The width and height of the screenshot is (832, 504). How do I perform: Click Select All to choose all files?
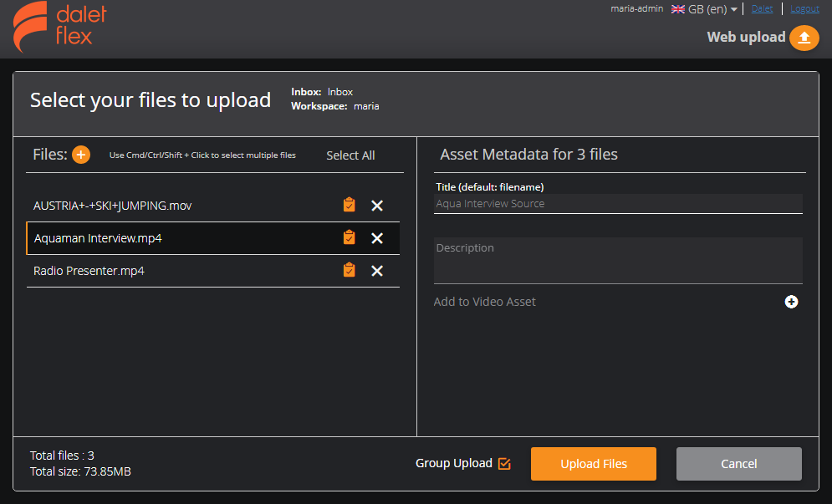point(350,155)
